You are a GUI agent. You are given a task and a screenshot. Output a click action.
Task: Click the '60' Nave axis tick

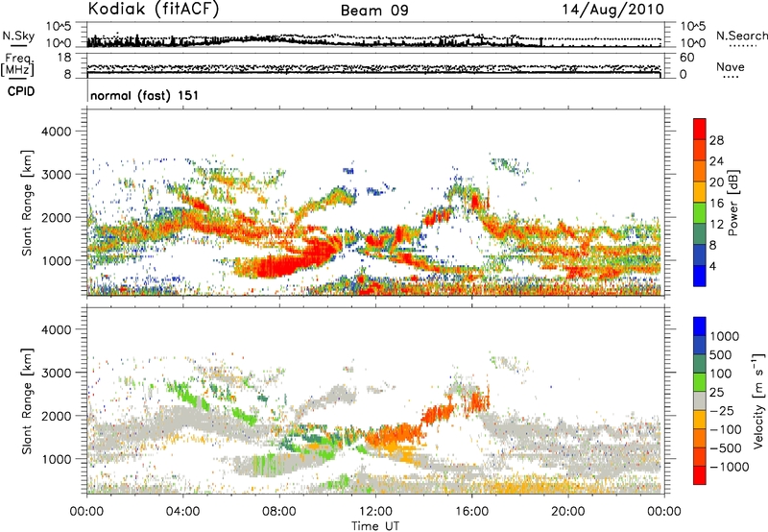686,58
